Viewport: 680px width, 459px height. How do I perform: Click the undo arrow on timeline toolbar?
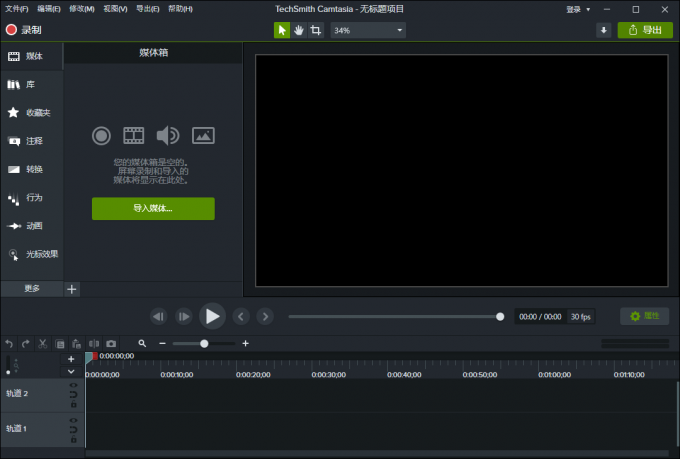coord(9,344)
